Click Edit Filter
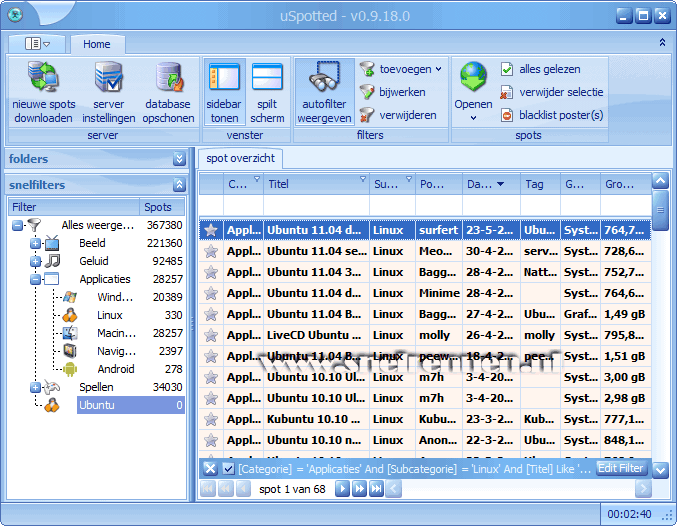Screen dimensions: 677x526 click(621, 468)
